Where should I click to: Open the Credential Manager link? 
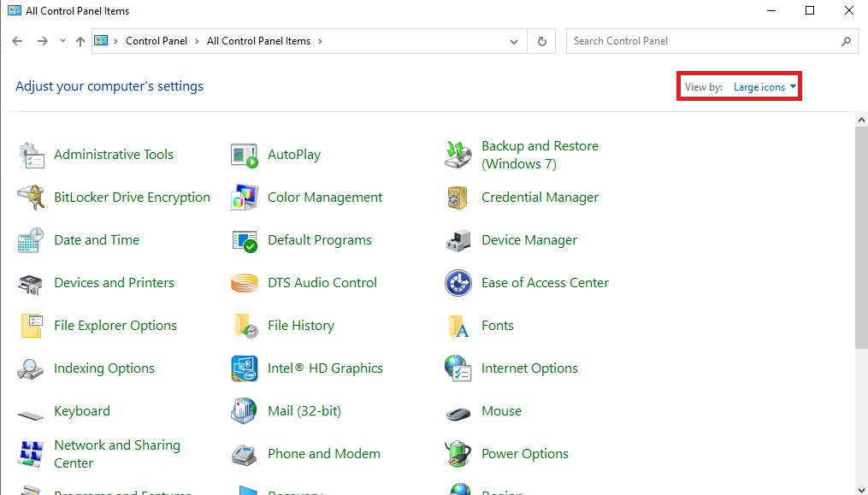pos(540,197)
